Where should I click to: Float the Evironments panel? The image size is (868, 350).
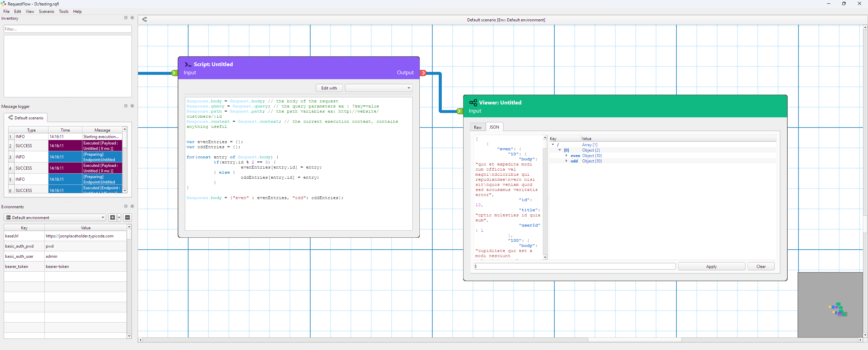(126, 206)
